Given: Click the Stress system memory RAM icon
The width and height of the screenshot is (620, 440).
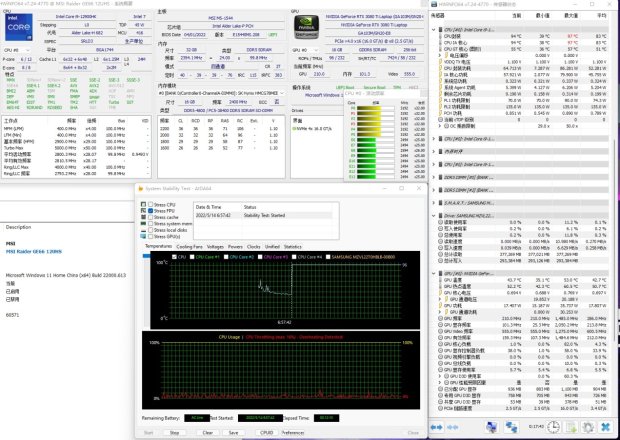Looking at the screenshot, I should (x=143, y=223).
